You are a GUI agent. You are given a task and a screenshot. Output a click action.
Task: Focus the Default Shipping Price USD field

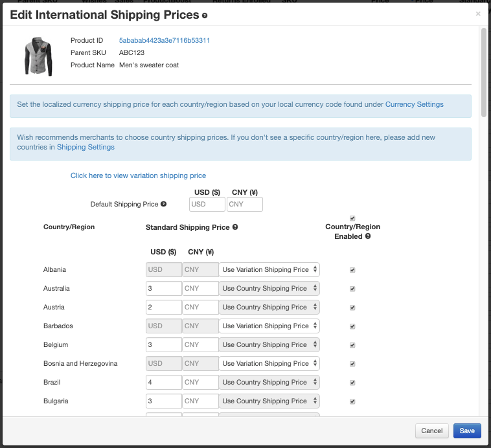[207, 205]
